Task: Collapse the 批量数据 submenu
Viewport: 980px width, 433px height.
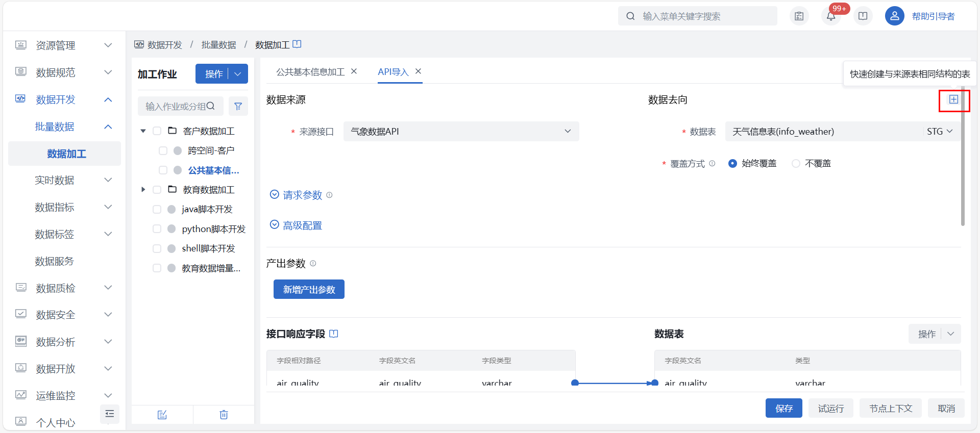Action: point(108,126)
